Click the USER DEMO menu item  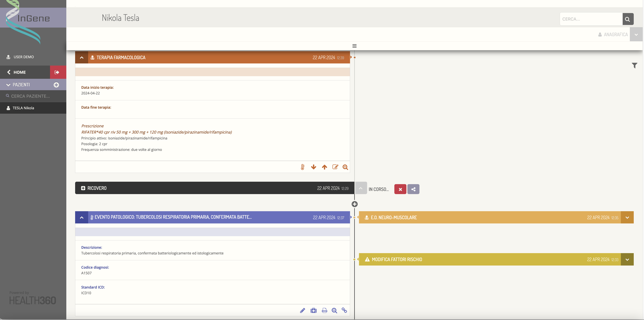pos(24,57)
